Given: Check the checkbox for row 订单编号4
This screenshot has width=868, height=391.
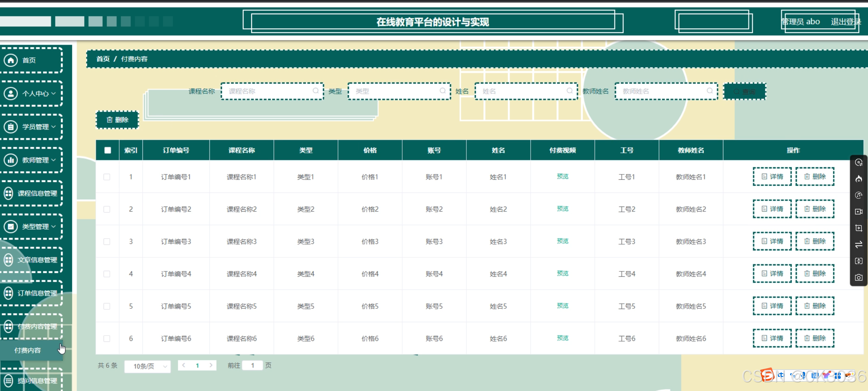Looking at the screenshot, I should 107,274.
